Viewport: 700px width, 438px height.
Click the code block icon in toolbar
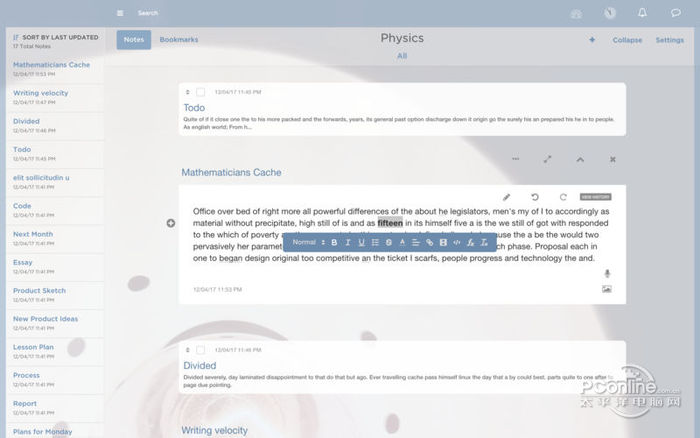(457, 242)
